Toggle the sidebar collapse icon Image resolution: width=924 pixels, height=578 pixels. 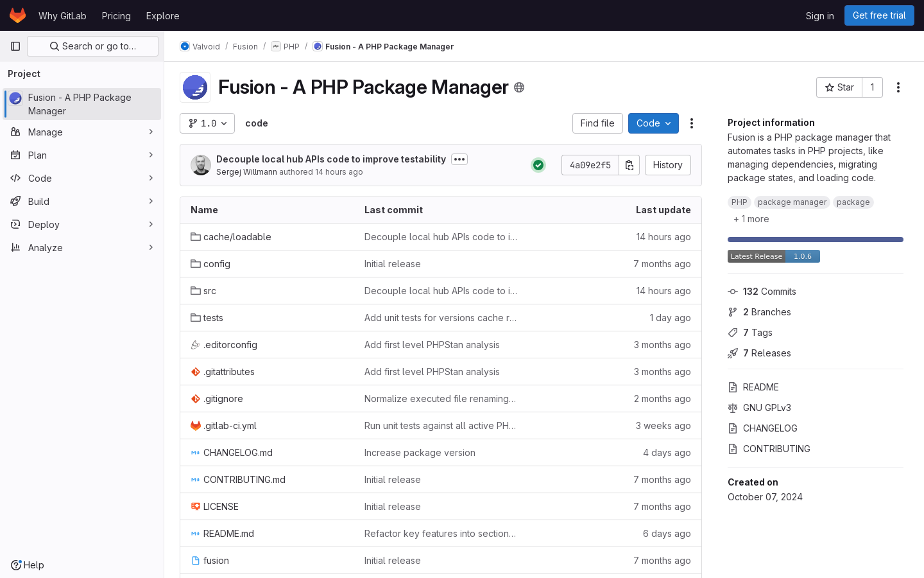[15, 46]
